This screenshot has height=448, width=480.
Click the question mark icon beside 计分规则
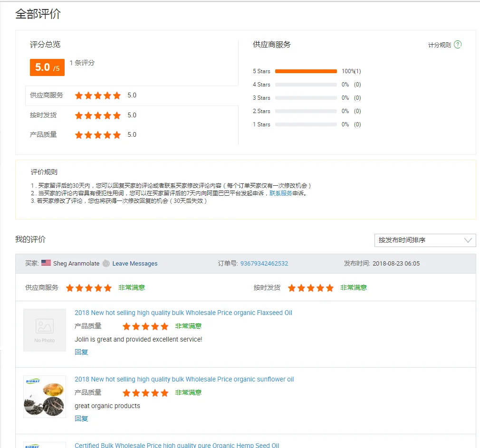pyautogui.click(x=457, y=45)
